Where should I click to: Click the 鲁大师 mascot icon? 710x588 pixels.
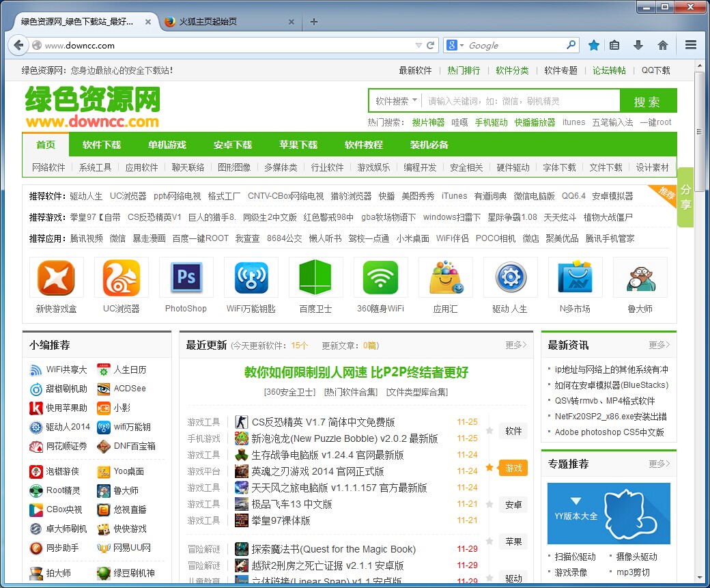pyautogui.click(x=640, y=277)
